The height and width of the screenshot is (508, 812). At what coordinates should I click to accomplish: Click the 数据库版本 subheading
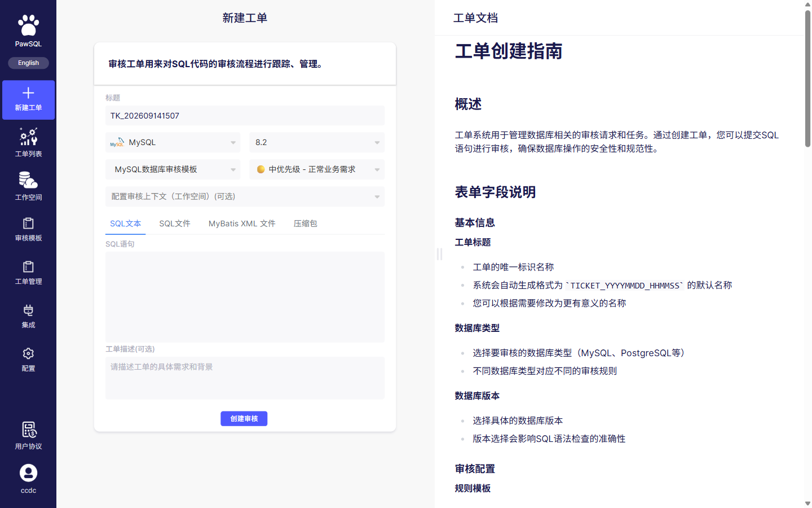point(477,396)
